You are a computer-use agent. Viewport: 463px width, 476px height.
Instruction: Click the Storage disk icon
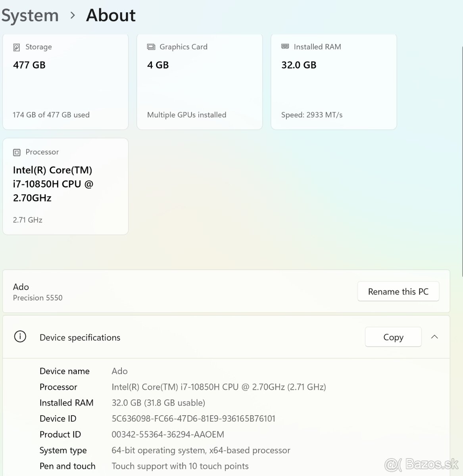[x=17, y=47]
